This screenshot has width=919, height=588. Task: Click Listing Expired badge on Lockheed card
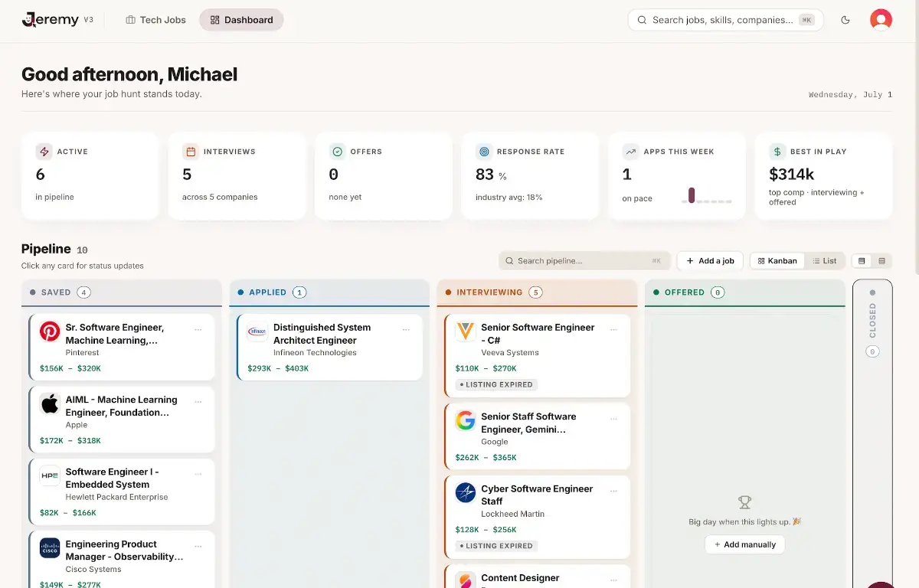click(496, 546)
